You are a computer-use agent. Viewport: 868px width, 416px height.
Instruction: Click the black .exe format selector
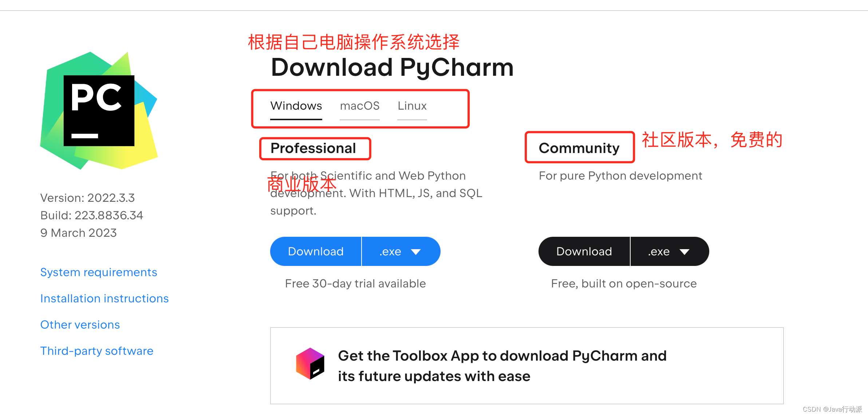670,251
